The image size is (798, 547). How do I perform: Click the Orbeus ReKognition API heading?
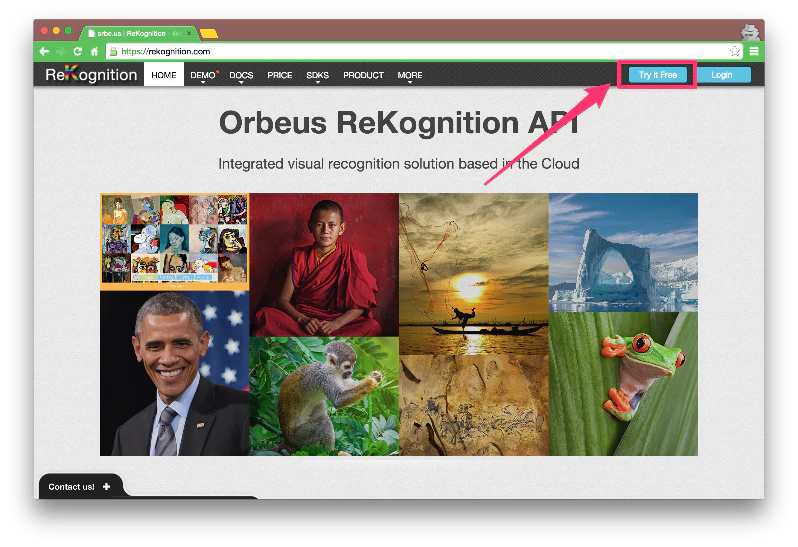pos(399,123)
